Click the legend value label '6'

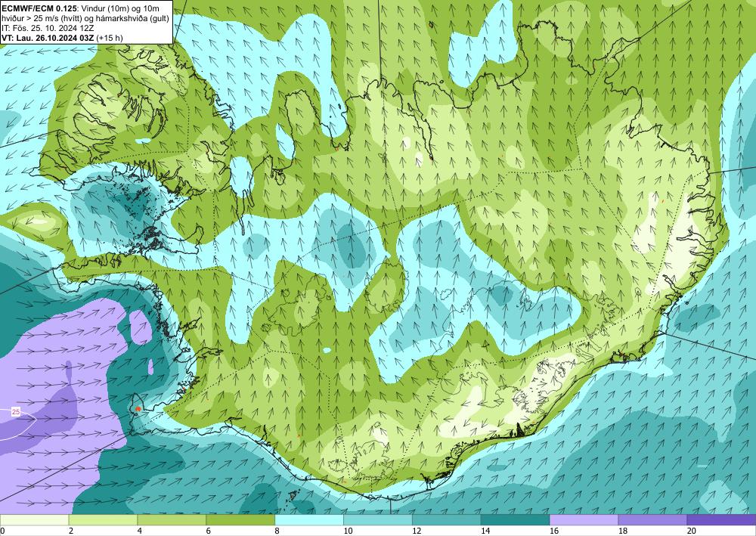209,531
